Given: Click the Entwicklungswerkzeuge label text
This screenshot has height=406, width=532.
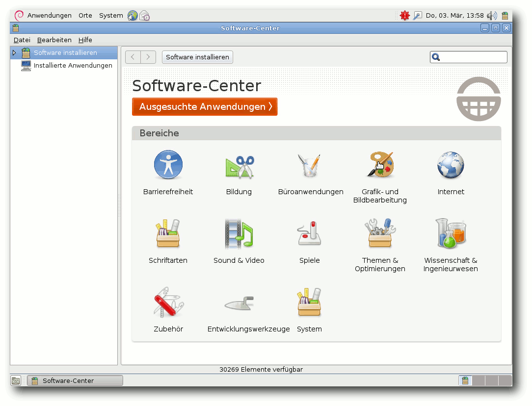Looking at the screenshot, I should (249, 329).
